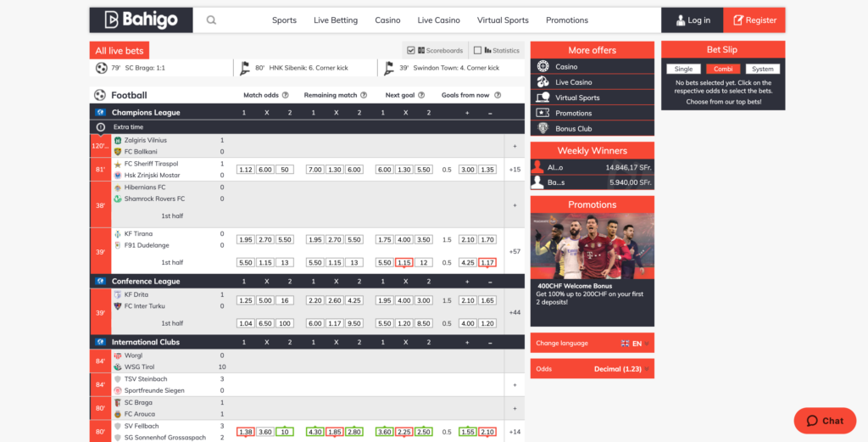The image size is (868, 442).
Task: Open the Live Betting menu
Action: click(336, 20)
